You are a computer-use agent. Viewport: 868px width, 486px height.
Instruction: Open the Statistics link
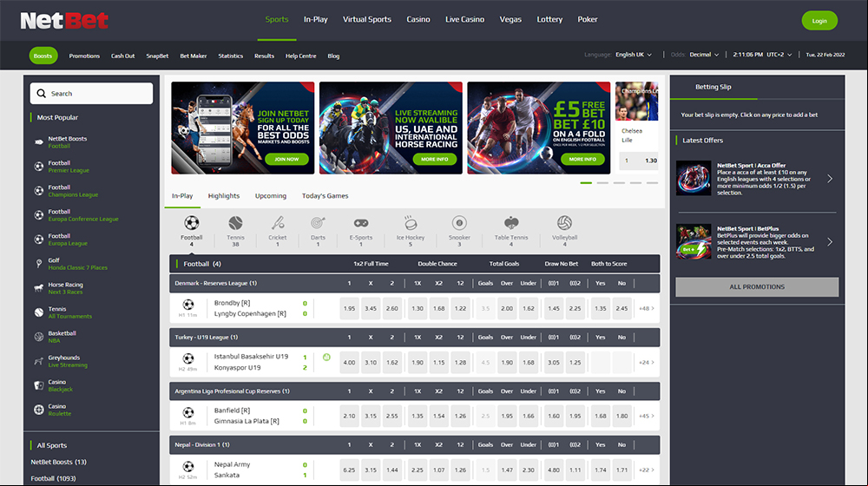click(230, 56)
